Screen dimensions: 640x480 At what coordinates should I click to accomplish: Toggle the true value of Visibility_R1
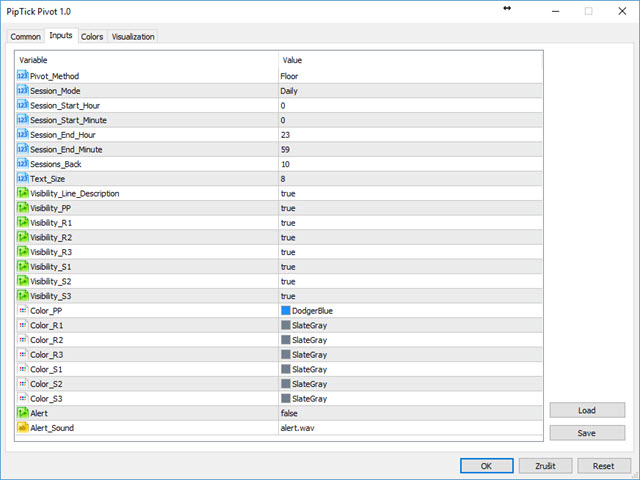pyautogui.click(x=288, y=223)
